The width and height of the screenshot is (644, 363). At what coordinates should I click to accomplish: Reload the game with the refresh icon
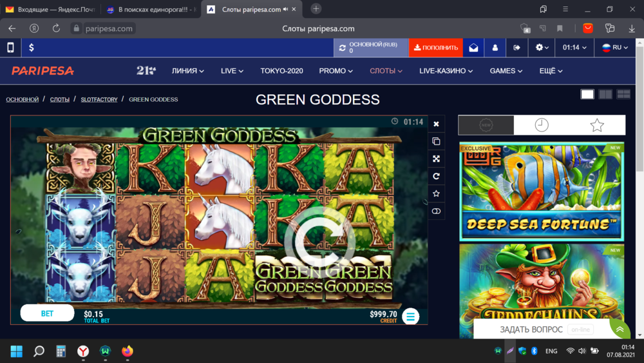click(436, 177)
